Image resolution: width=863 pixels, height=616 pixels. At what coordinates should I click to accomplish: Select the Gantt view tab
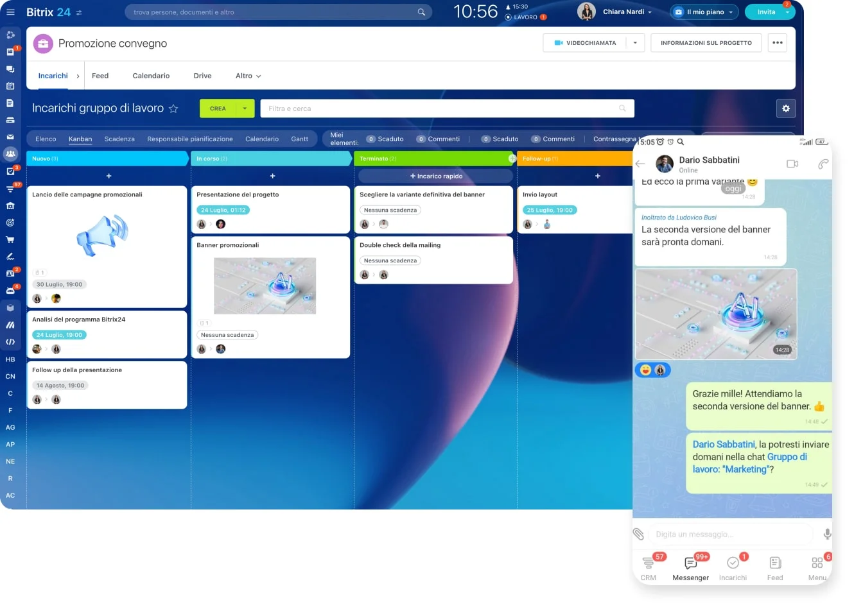[x=299, y=139]
